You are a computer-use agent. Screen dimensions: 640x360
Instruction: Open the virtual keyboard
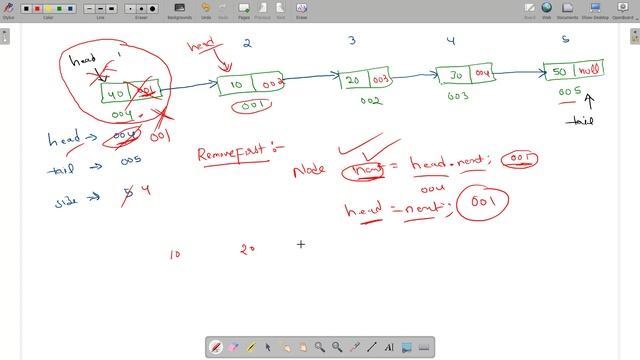pos(424,347)
